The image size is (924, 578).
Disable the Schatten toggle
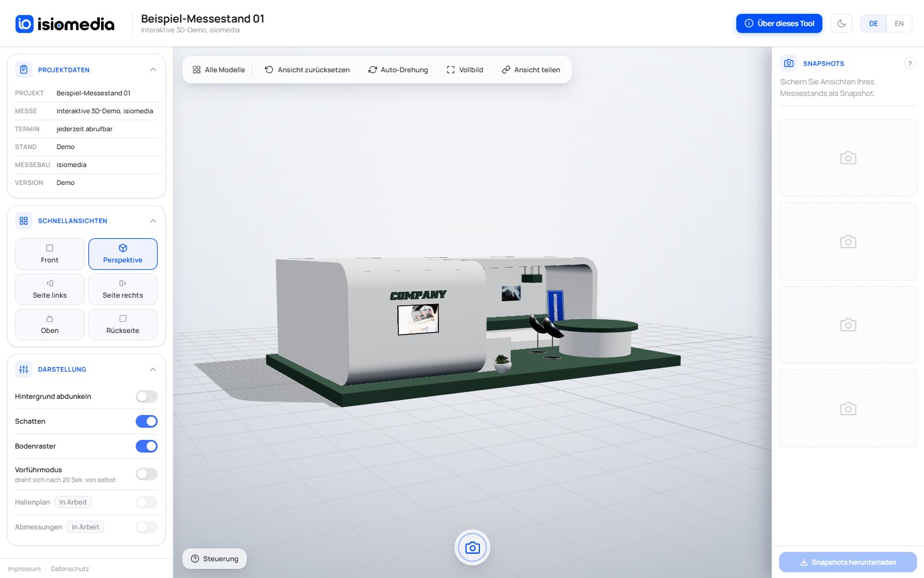click(147, 421)
